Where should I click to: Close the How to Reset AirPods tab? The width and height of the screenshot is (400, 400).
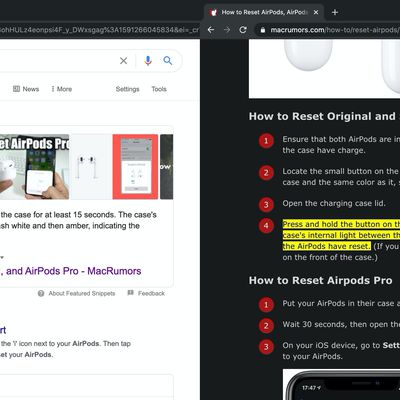316,12
